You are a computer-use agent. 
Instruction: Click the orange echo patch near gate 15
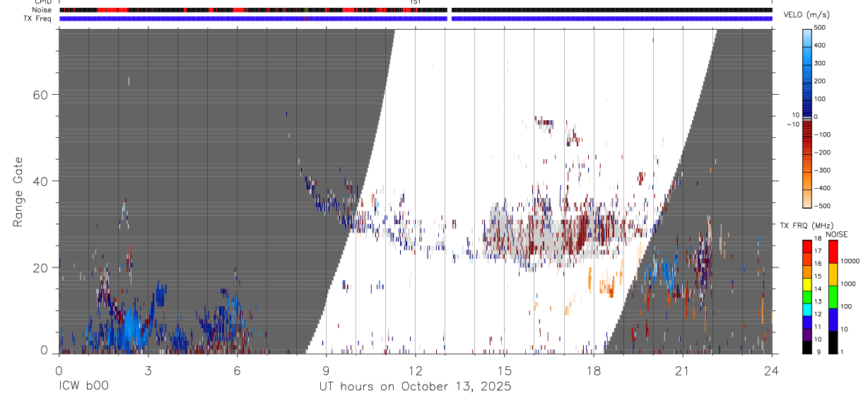(608, 286)
